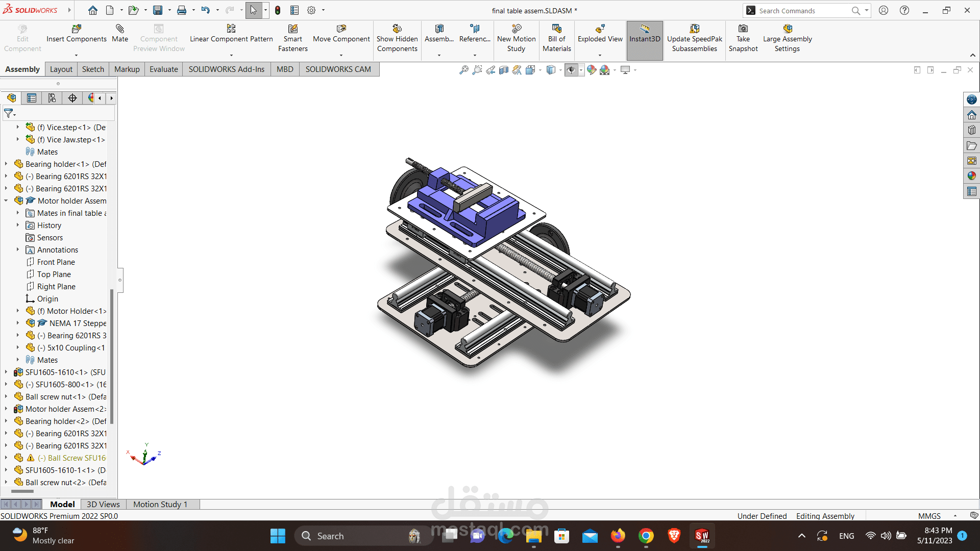Open the Motion Study 1 tab
Image resolution: width=980 pixels, height=551 pixels.
tap(160, 504)
